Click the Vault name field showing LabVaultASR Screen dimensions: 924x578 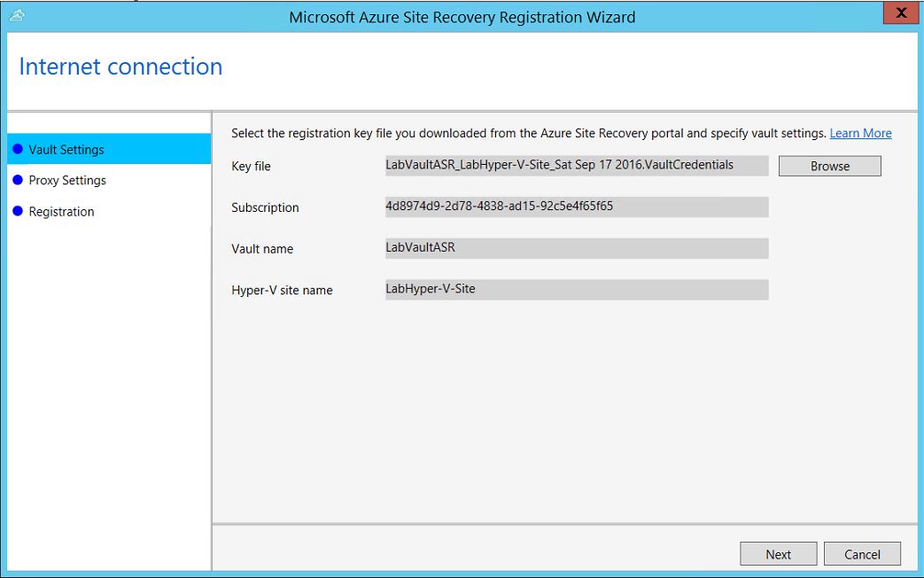[x=576, y=248]
